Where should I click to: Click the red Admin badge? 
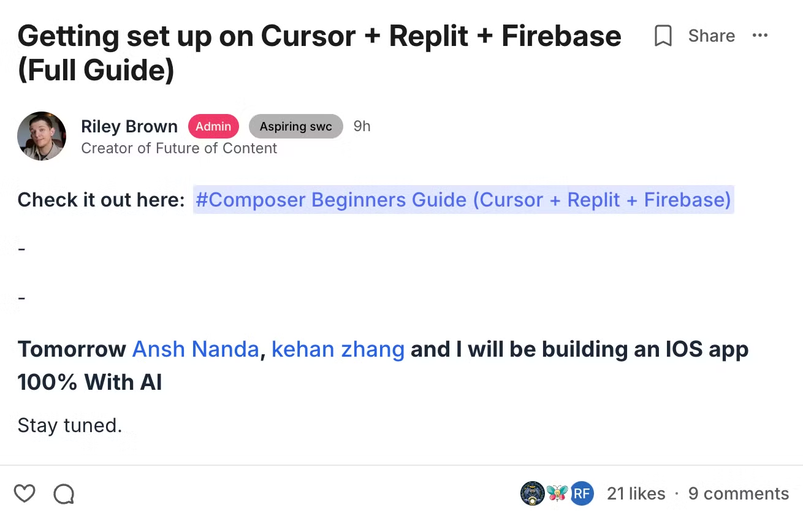click(x=213, y=126)
